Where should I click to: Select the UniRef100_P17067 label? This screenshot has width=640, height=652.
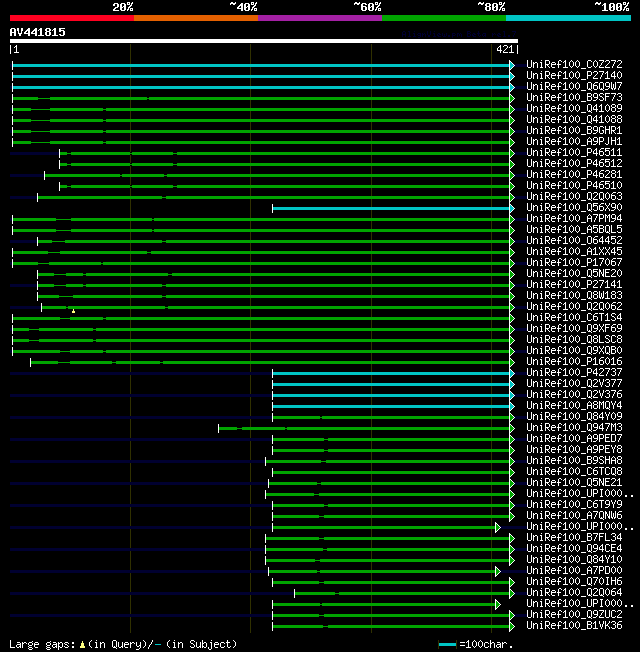(x=574, y=262)
